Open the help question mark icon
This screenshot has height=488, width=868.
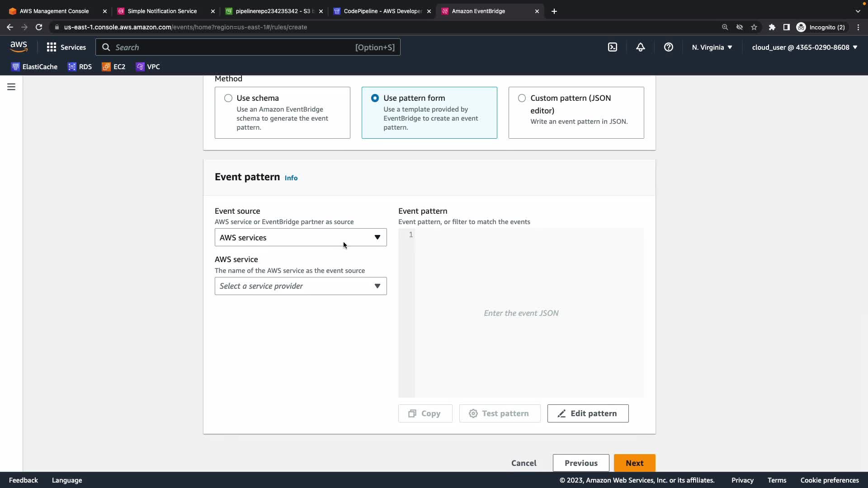tap(669, 47)
